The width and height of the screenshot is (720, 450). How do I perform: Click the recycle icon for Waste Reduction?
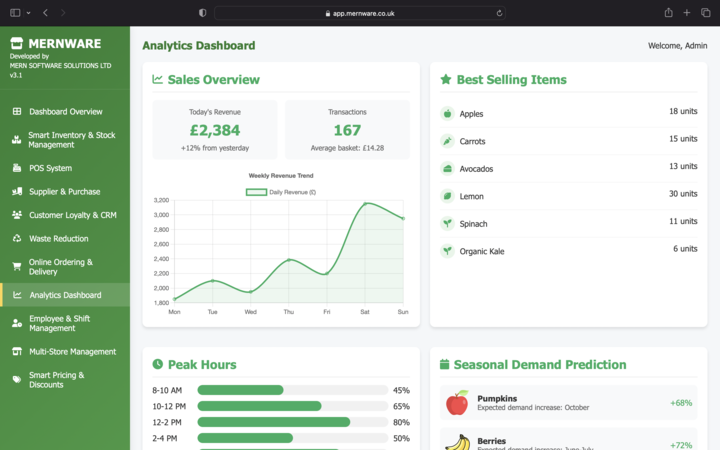pos(17,238)
